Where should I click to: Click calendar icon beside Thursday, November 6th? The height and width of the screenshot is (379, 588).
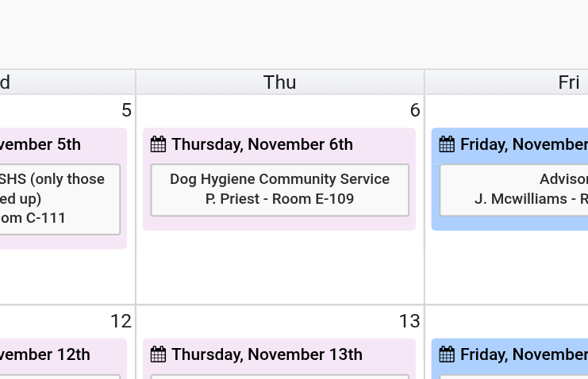158,144
